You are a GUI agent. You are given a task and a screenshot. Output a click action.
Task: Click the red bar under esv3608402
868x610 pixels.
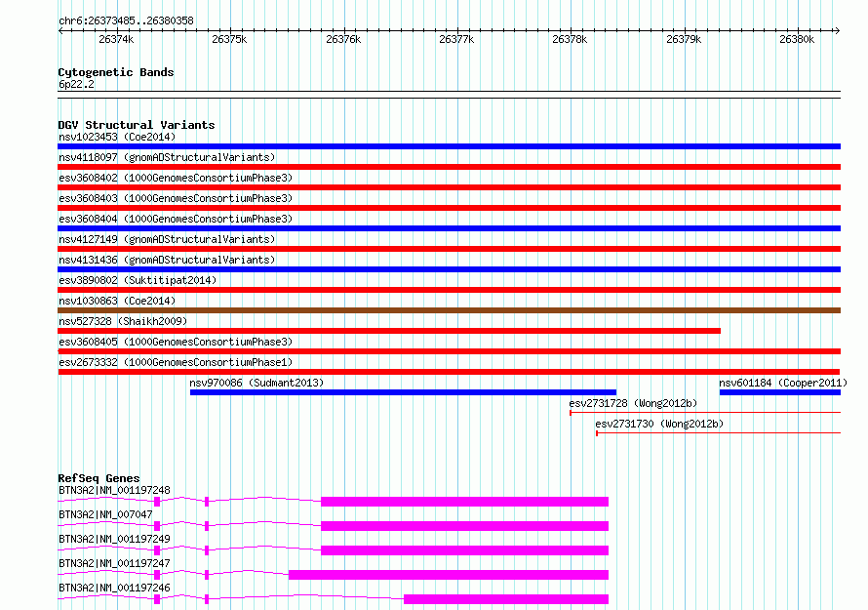(449, 187)
